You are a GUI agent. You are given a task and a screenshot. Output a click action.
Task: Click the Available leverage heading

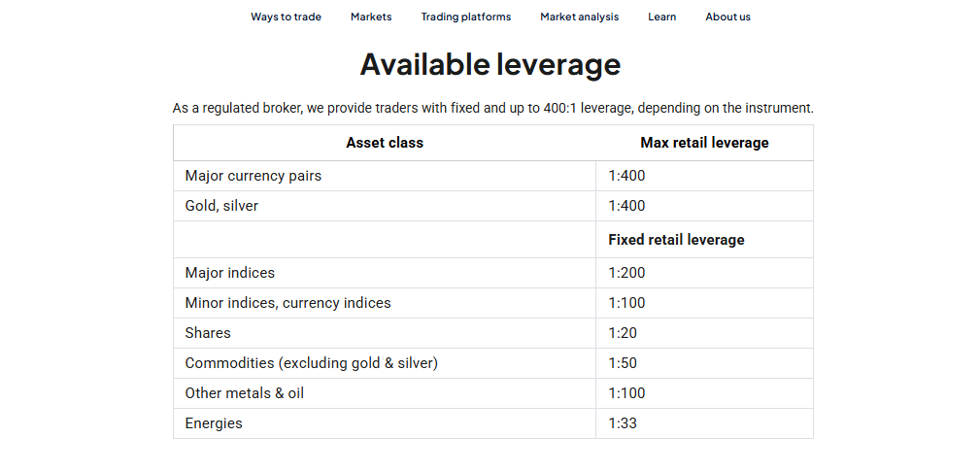[490, 64]
